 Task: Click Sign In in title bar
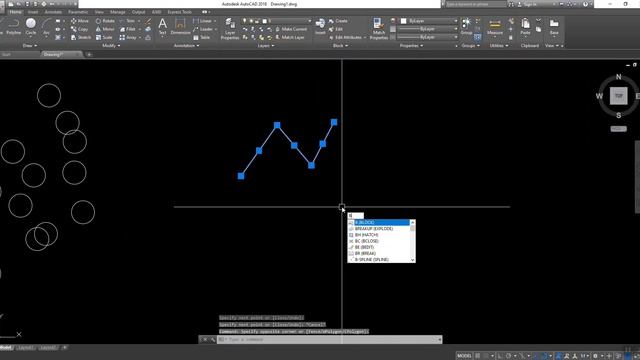click(x=527, y=4)
